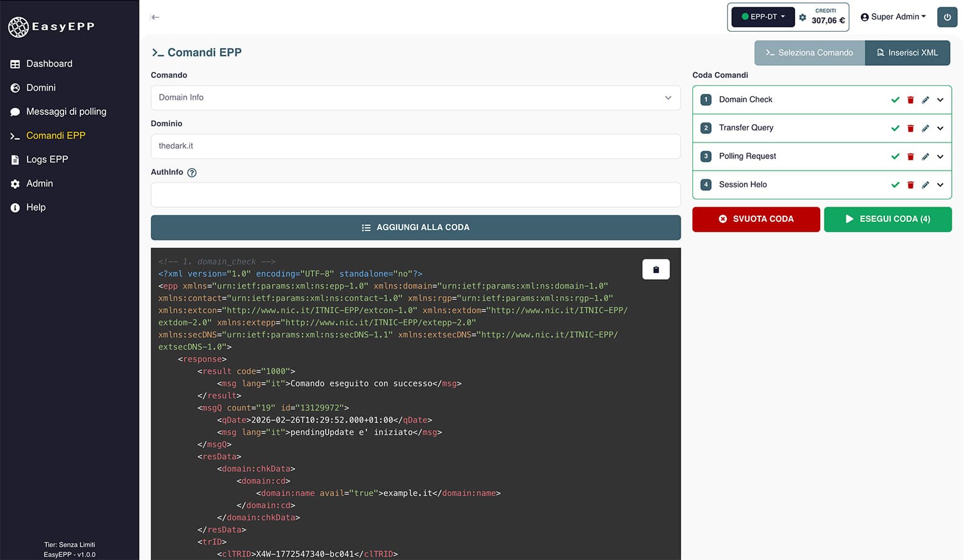Click the power logout icon
The width and height of the screenshot is (975, 560).
[947, 17]
